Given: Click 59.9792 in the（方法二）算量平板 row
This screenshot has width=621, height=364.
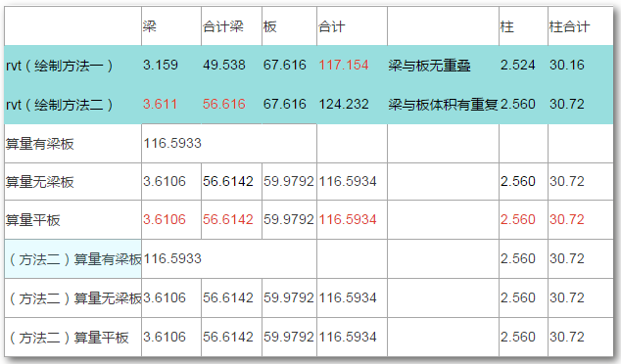Looking at the screenshot, I should coord(289,337).
